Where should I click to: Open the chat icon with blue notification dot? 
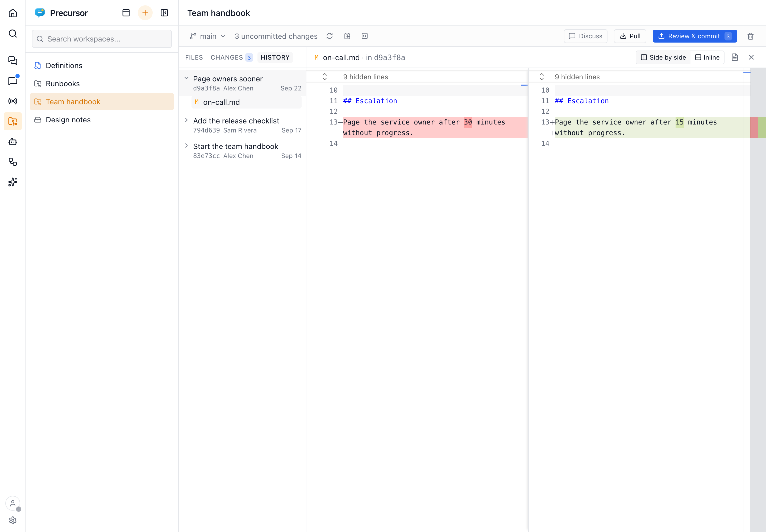[x=13, y=81]
